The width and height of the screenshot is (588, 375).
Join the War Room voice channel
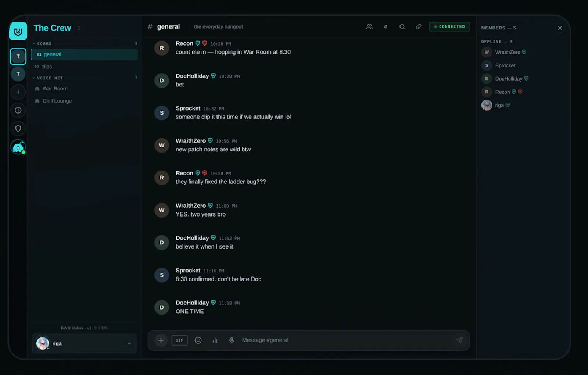84,89
